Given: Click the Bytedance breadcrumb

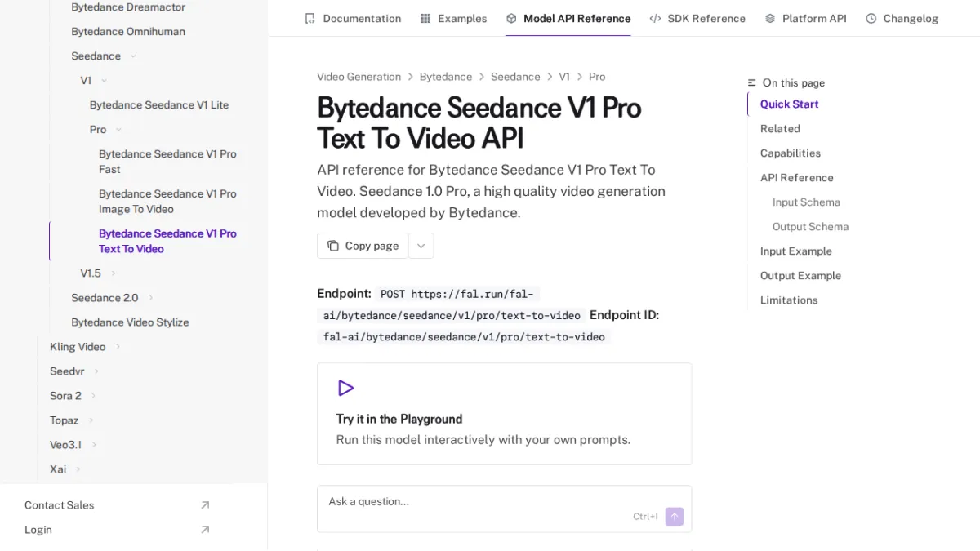Looking at the screenshot, I should coord(446,77).
